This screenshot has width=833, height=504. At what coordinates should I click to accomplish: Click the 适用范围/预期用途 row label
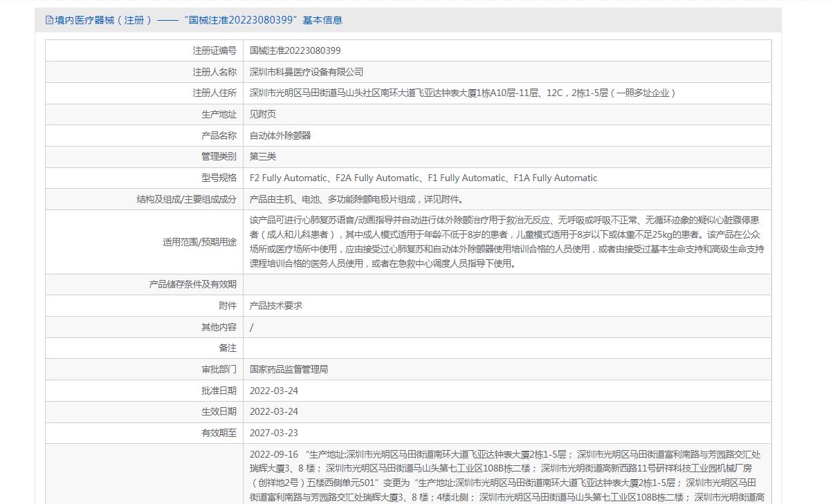click(x=199, y=242)
